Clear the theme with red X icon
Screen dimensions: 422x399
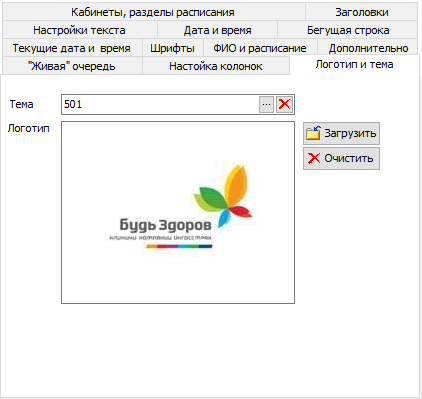pos(284,104)
